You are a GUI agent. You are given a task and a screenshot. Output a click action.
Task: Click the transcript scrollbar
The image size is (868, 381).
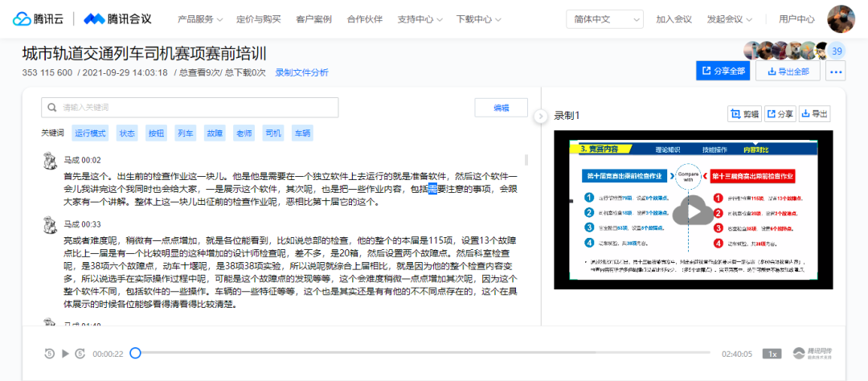(526, 159)
